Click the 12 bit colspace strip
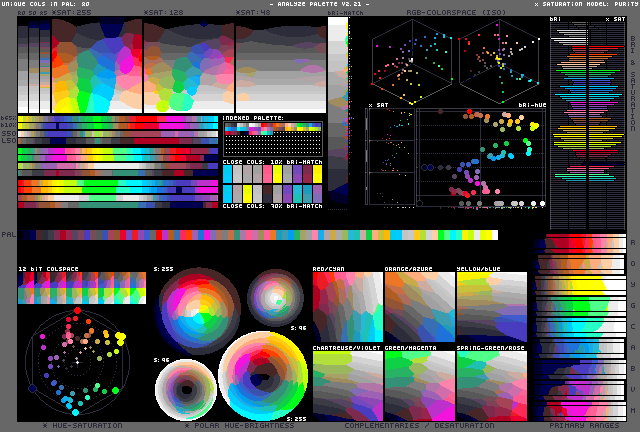640x432 pixels. [82, 288]
